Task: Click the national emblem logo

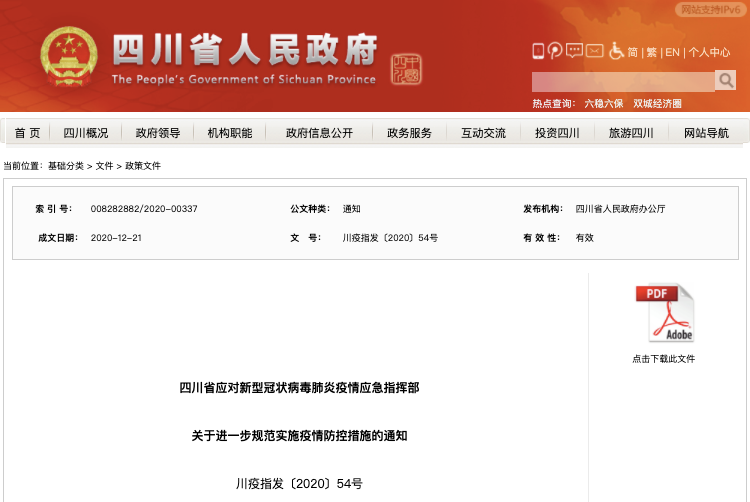Action: point(69,56)
